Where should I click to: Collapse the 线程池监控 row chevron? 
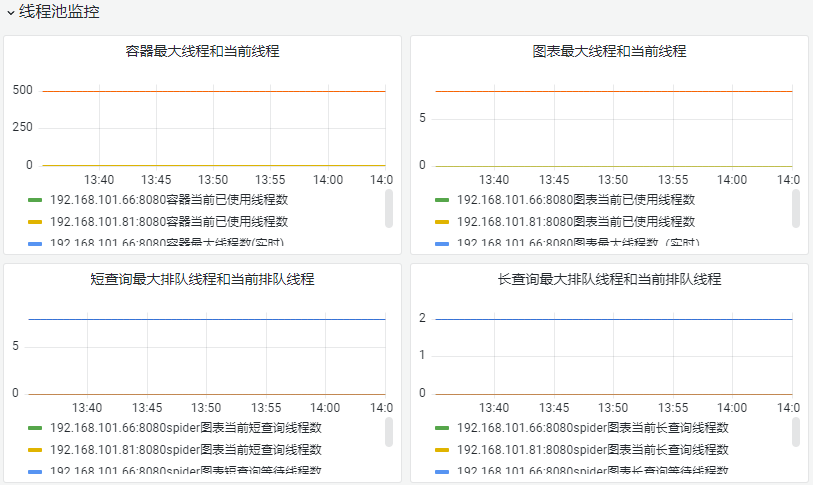[10, 13]
